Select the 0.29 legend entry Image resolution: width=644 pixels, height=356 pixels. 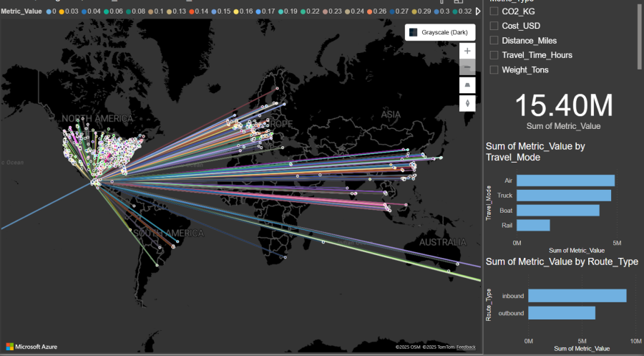421,11
